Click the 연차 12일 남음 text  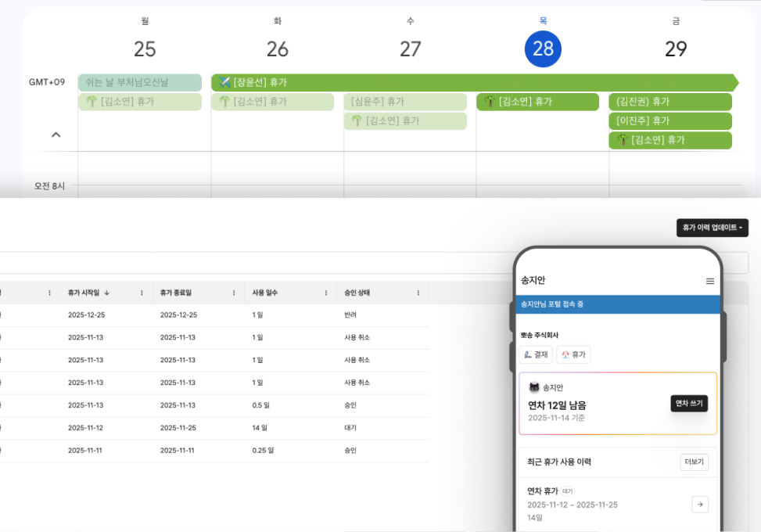pyautogui.click(x=557, y=405)
